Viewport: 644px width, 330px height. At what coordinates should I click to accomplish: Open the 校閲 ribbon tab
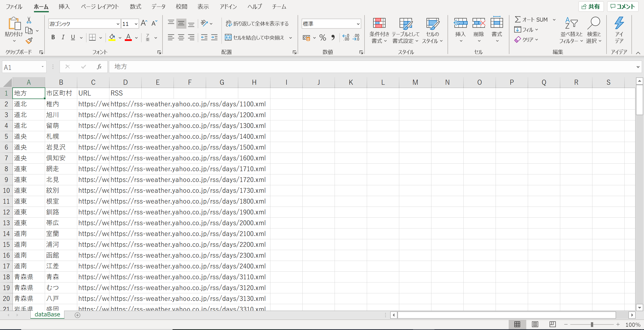coord(181,7)
